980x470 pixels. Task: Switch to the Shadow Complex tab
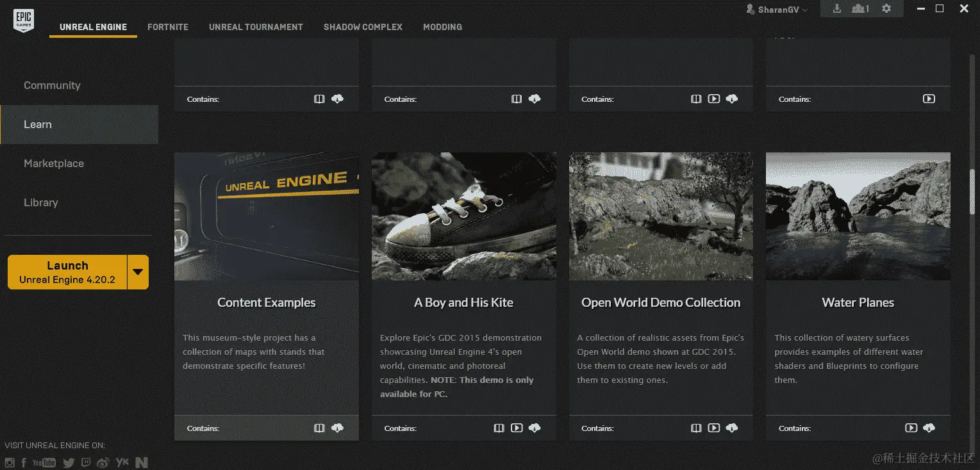tap(363, 27)
